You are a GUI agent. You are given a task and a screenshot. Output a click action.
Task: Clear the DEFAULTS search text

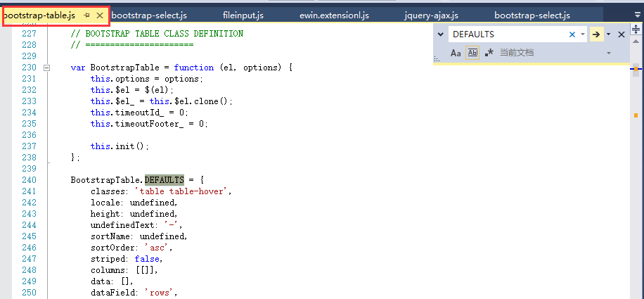[x=572, y=34]
